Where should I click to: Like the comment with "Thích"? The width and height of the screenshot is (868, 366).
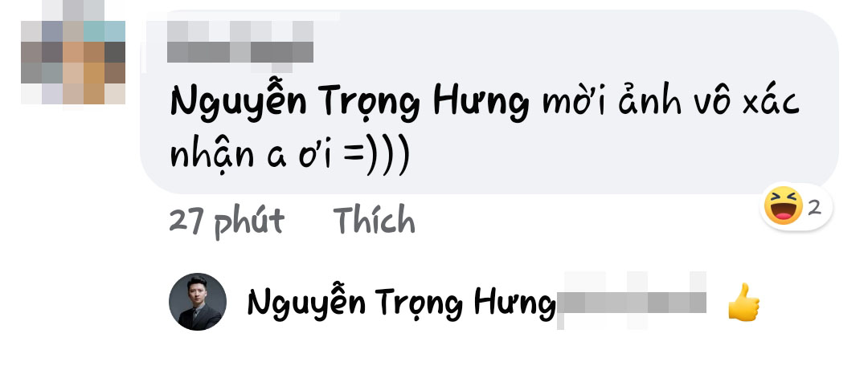point(375,220)
